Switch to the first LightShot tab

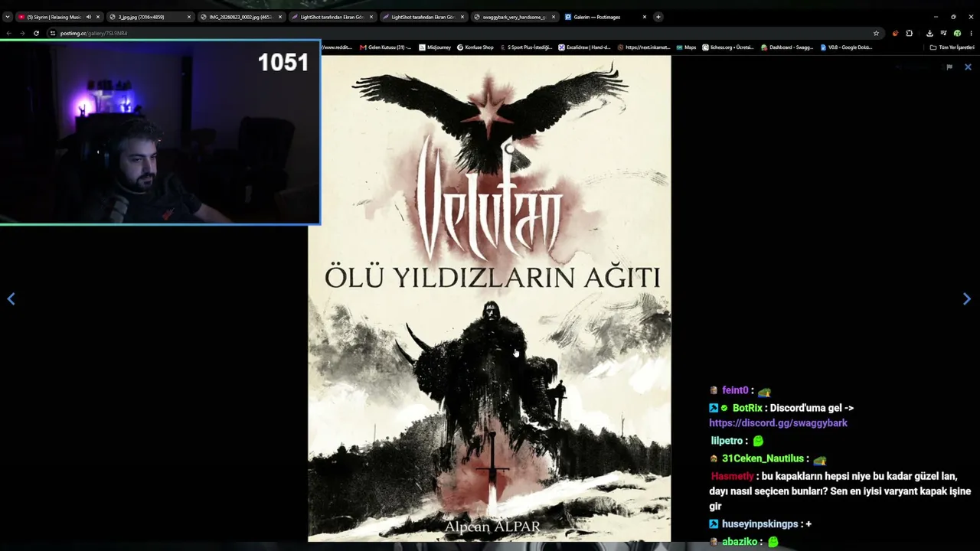tap(332, 17)
